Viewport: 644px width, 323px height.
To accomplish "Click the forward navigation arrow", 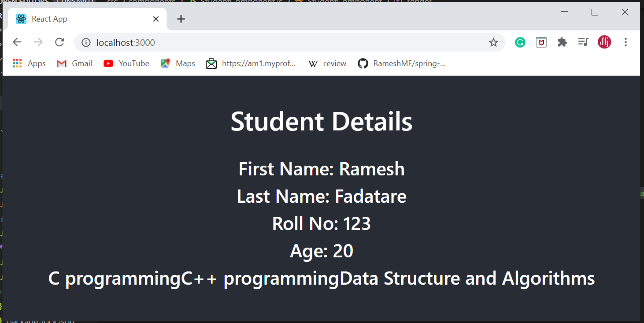I will [x=38, y=42].
